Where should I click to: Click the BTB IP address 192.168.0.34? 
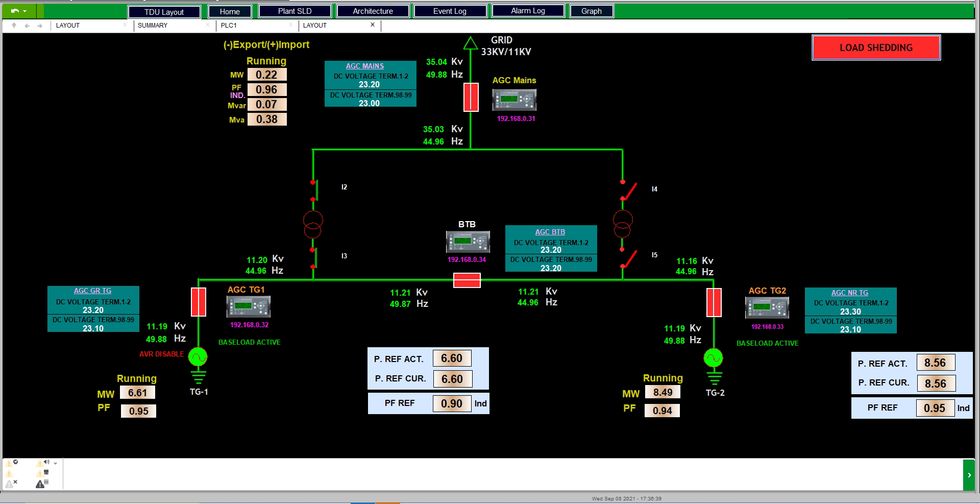click(x=467, y=260)
